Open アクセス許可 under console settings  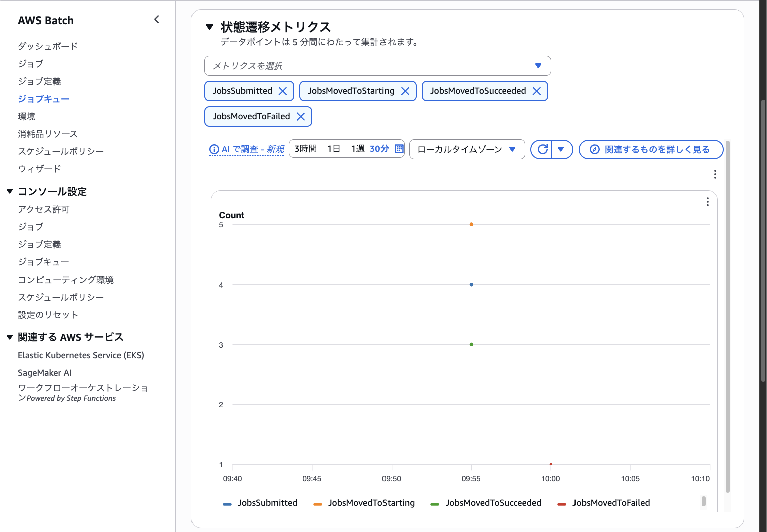point(44,209)
